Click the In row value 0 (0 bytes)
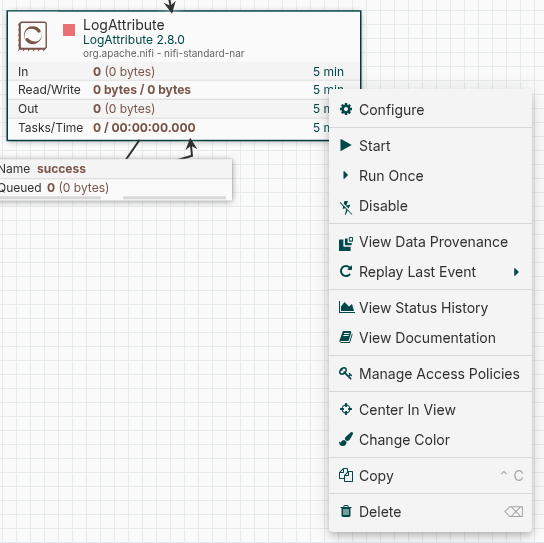Screen dimensions: 544x543 coord(124,71)
